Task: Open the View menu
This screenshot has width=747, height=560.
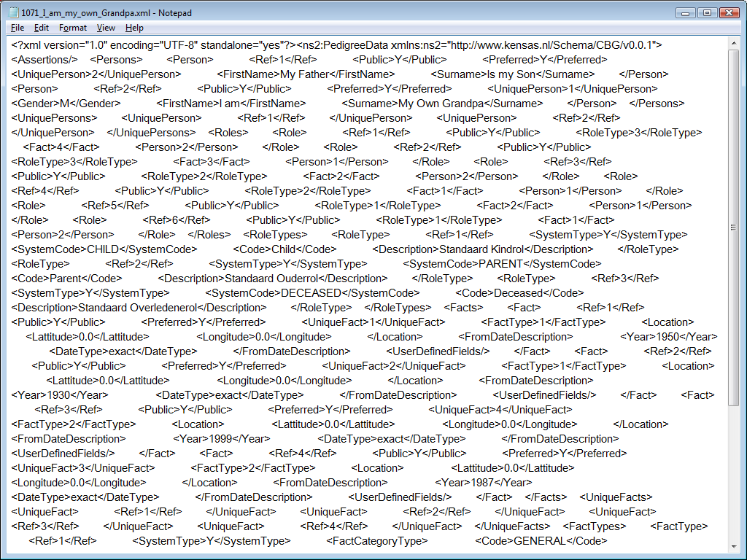Action: tap(104, 28)
